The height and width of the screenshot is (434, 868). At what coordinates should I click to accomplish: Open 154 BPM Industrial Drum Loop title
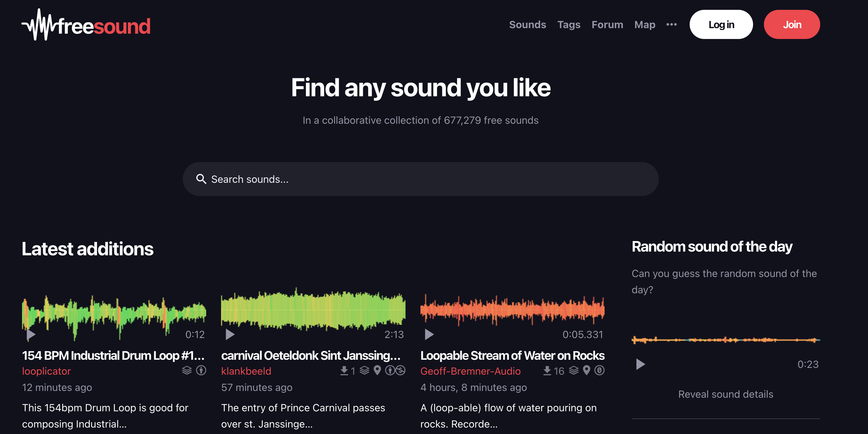click(113, 355)
